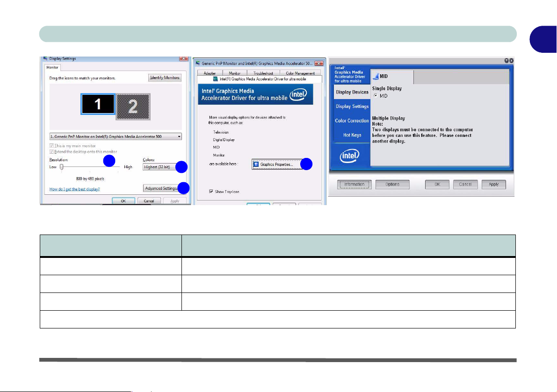557x392 pixels.
Task: Click Cancel in the Intel graphics panel
Action: pyautogui.click(x=465, y=185)
